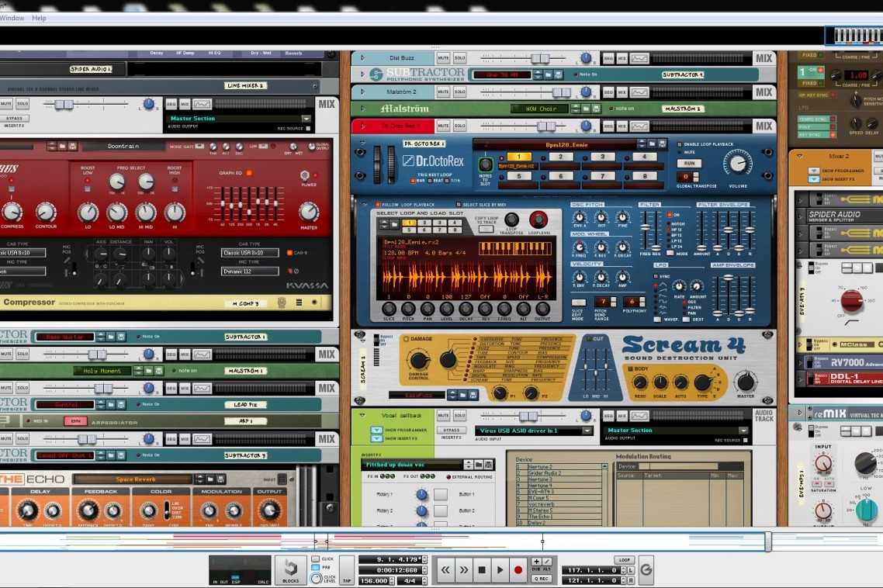The width and height of the screenshot is (883, 588).
Task: Click the new Alt take icon
Action: tap(546, 562)
